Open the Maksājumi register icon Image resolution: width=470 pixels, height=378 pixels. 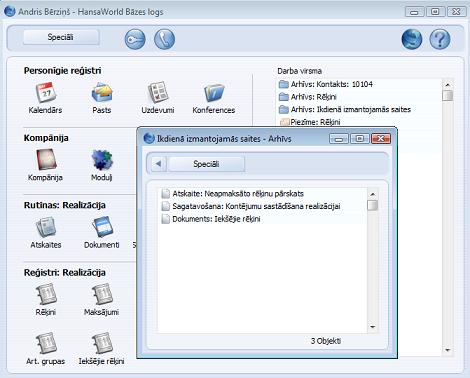click(102, 294)
